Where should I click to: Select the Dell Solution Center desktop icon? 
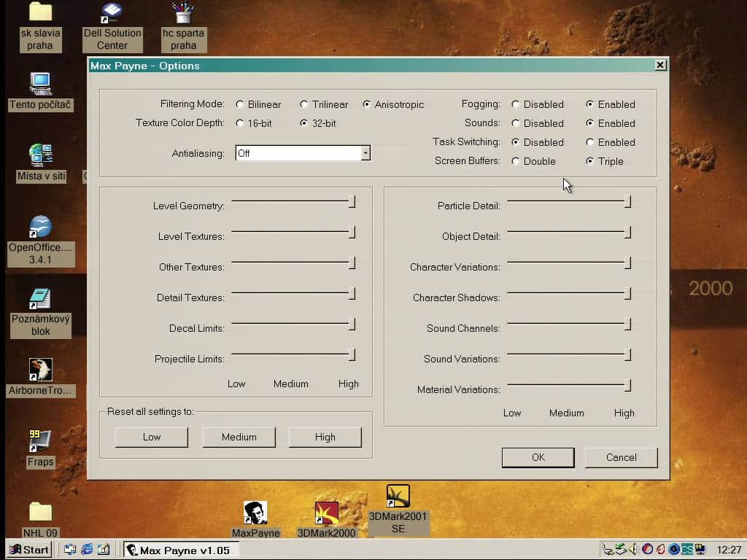click(x=112, y=13)
